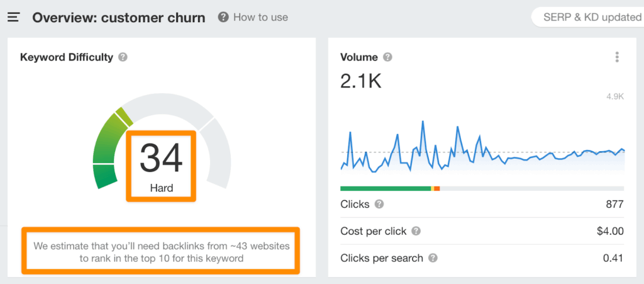Click the 2.1K volume figure
This screenshot has width=644, height=284.
point(360,81)
